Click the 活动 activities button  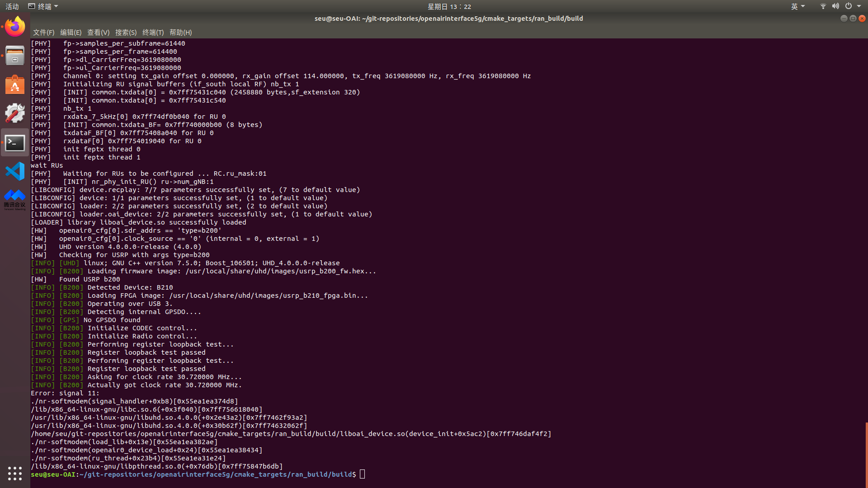[x=12, y=6]
